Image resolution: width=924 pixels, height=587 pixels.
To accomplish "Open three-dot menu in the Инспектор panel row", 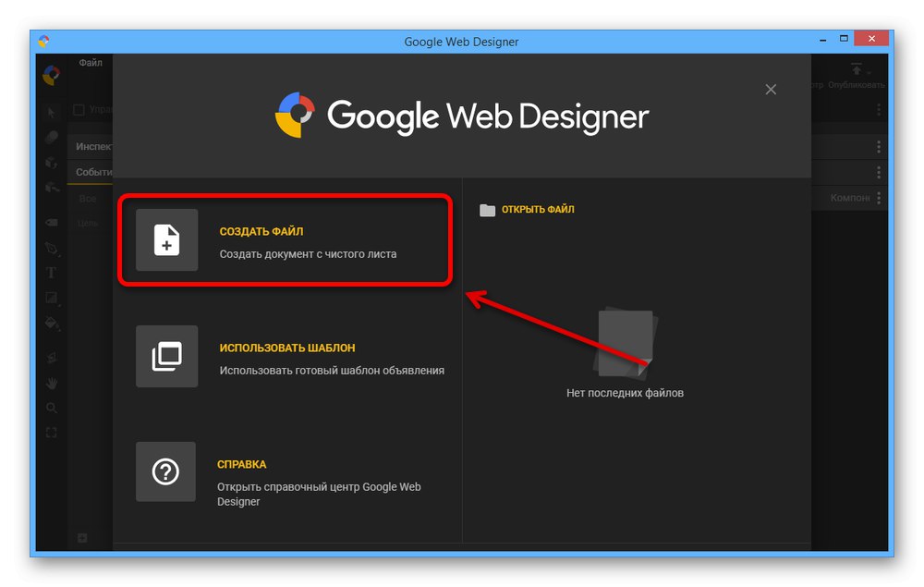I will 879,147.
